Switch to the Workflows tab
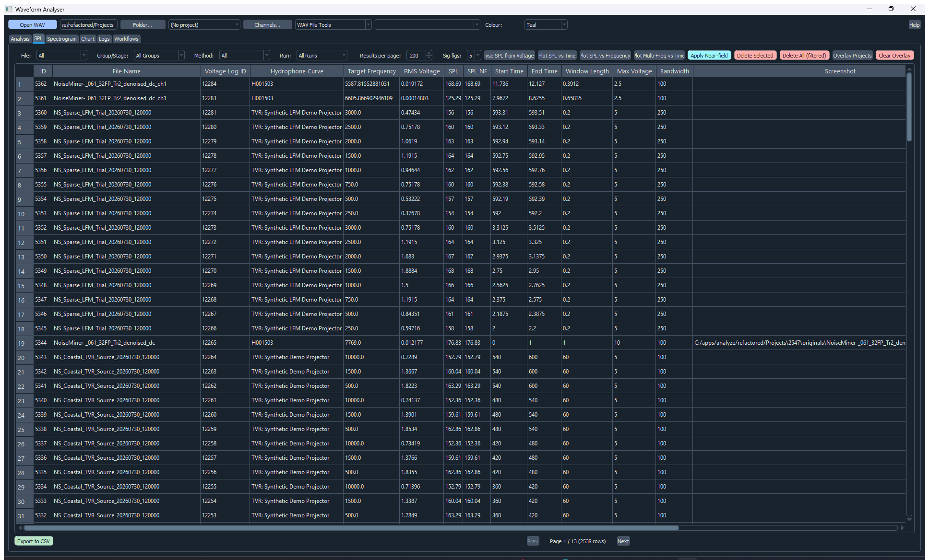 point(126,39)
